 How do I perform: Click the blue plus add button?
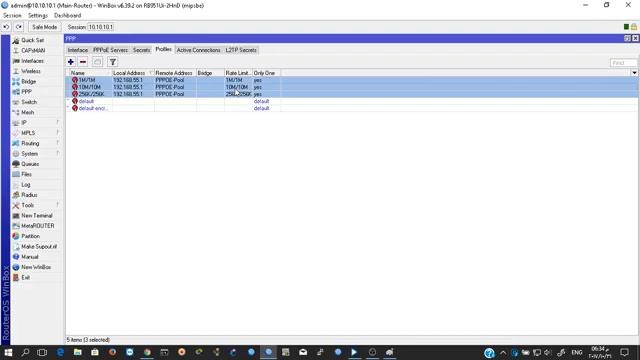71,62
